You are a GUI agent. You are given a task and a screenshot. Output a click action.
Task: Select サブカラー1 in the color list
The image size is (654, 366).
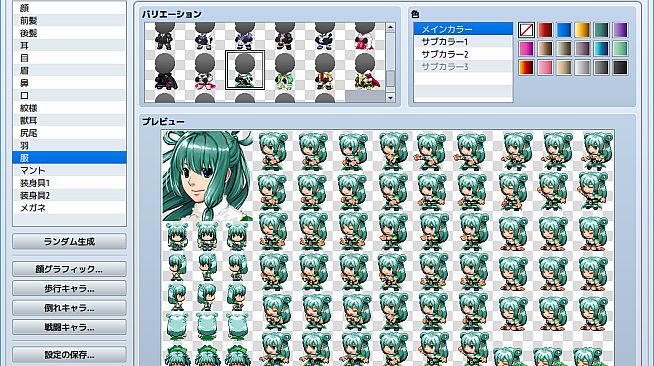click(x=463, y=42)
